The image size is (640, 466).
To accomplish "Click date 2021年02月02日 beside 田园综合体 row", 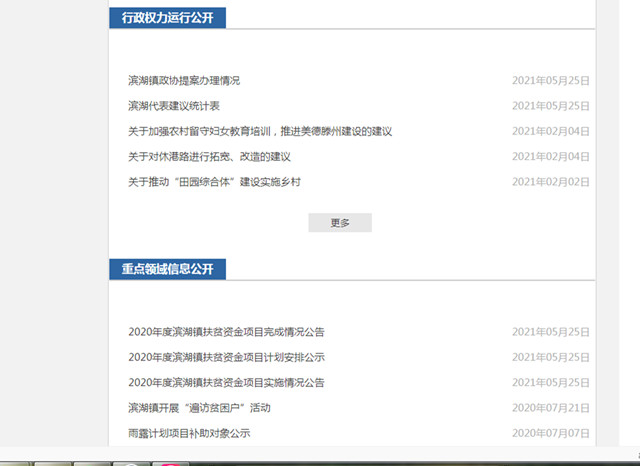I will pos(551,182).
